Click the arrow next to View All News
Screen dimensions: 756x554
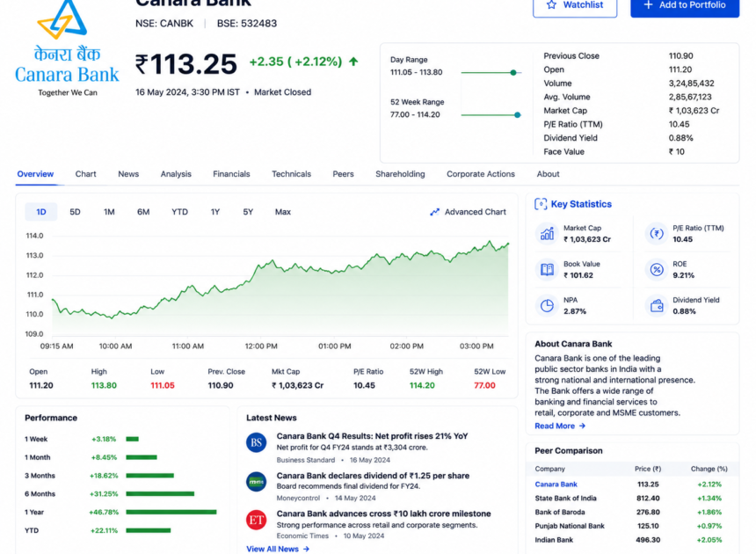pos(306,549)
